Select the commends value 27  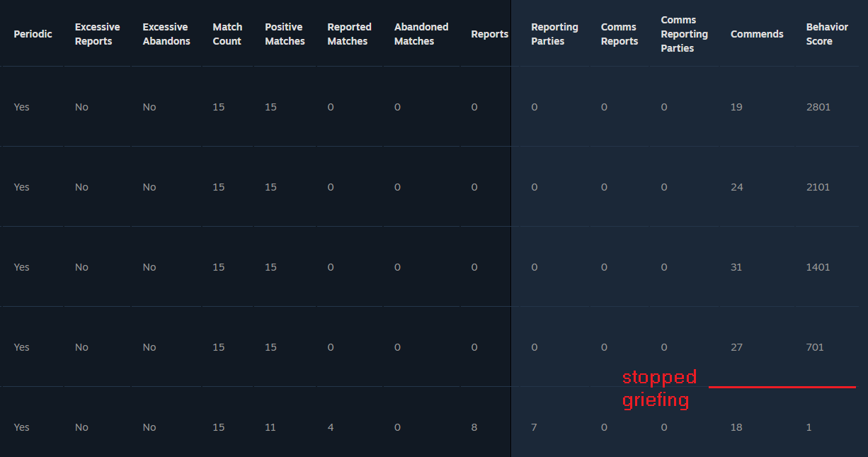pyautogui.click(x=736, y=347)
